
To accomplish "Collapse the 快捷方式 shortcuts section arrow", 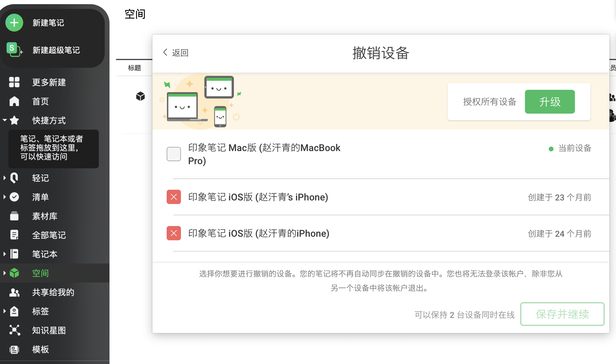I will point(5,120).
